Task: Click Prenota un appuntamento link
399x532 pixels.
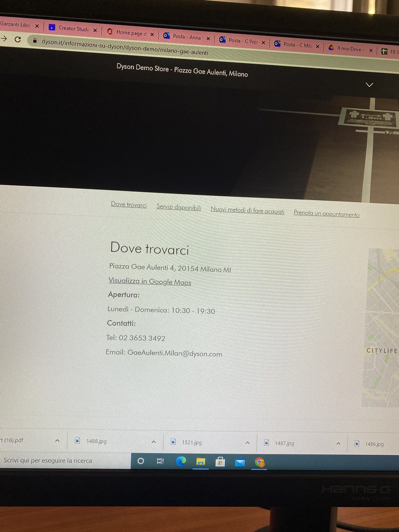Action: (326, 214)
